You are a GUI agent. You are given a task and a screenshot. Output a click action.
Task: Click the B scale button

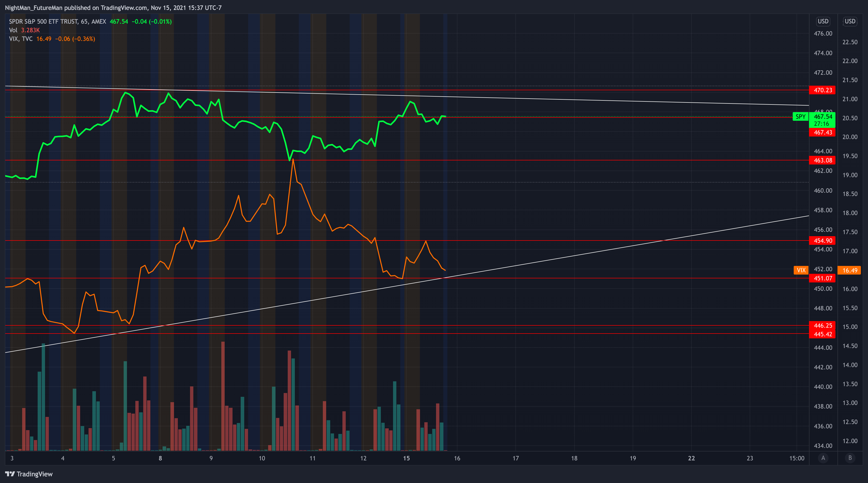(x=850, y=458)
